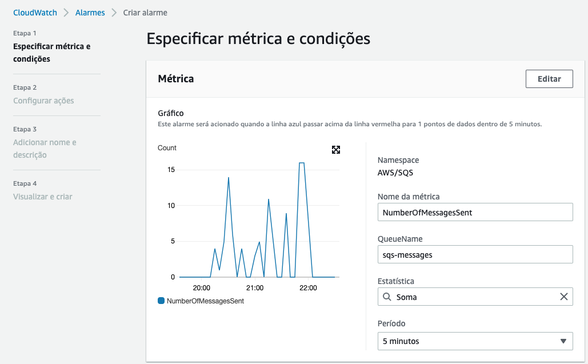Click the Soma statistic search field
This screenshot has height=364, width=588.
click(475, 297)
